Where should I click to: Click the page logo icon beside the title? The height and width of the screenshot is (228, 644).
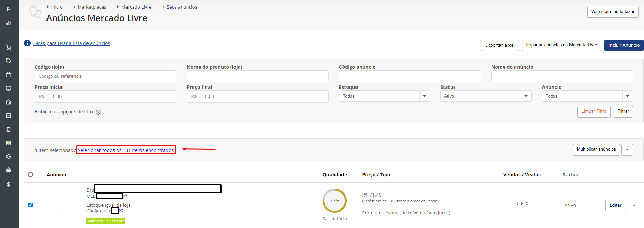pyautogui.click(x=35, y=12)
